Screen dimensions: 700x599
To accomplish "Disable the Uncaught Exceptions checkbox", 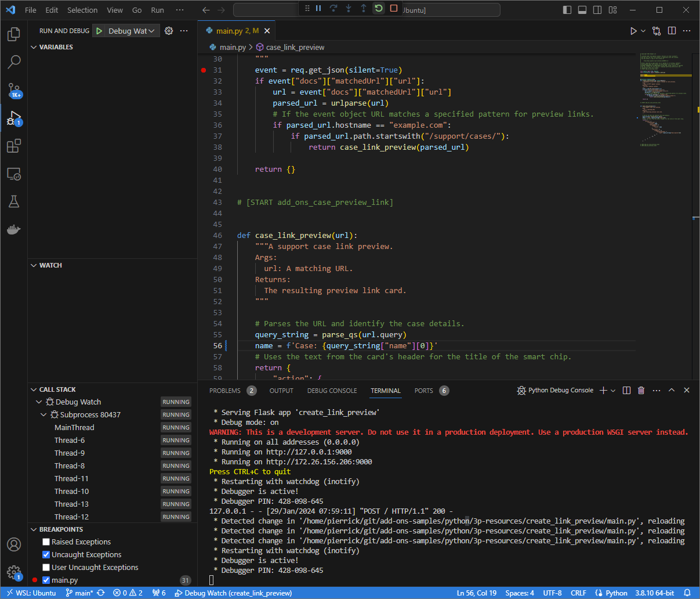I will coord(45,554).
